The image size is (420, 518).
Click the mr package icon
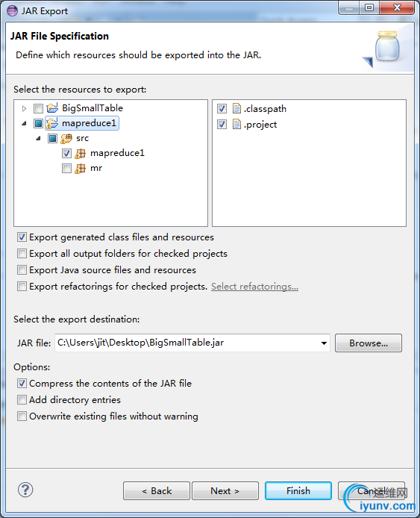coord(81,169)
